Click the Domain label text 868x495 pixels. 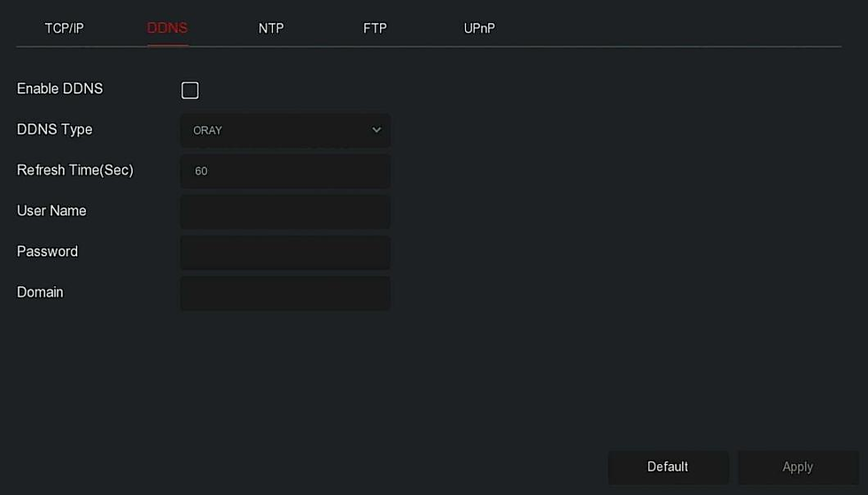pyautogui.click(x=40, y=292)
